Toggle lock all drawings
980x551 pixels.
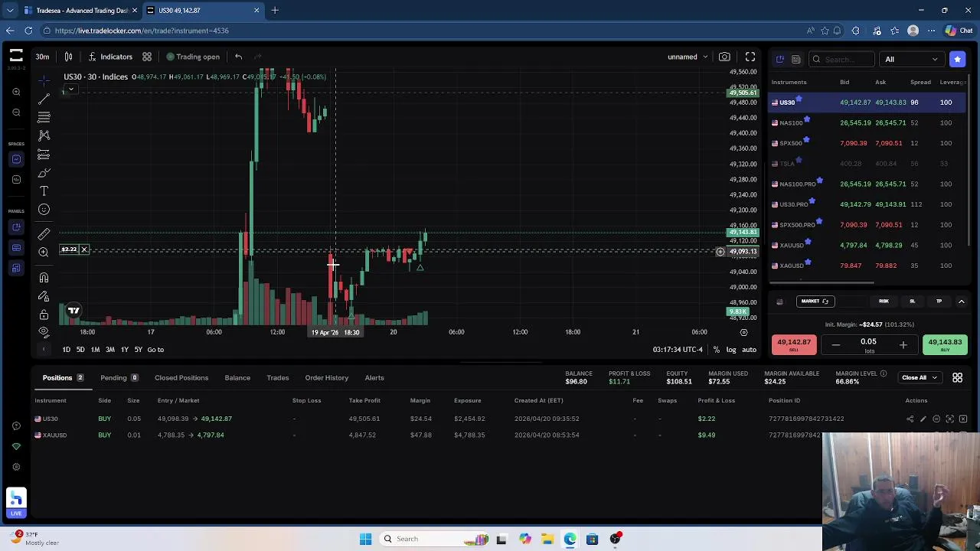tap(44, 315)
